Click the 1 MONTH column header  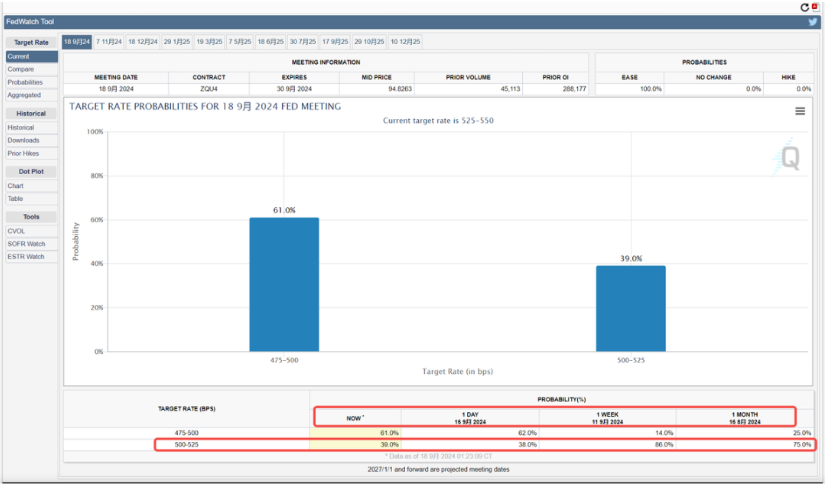745,418
